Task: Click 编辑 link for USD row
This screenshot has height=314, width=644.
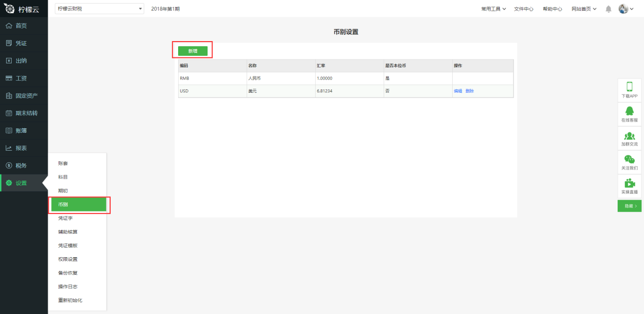Action: (x=458, y=91)
